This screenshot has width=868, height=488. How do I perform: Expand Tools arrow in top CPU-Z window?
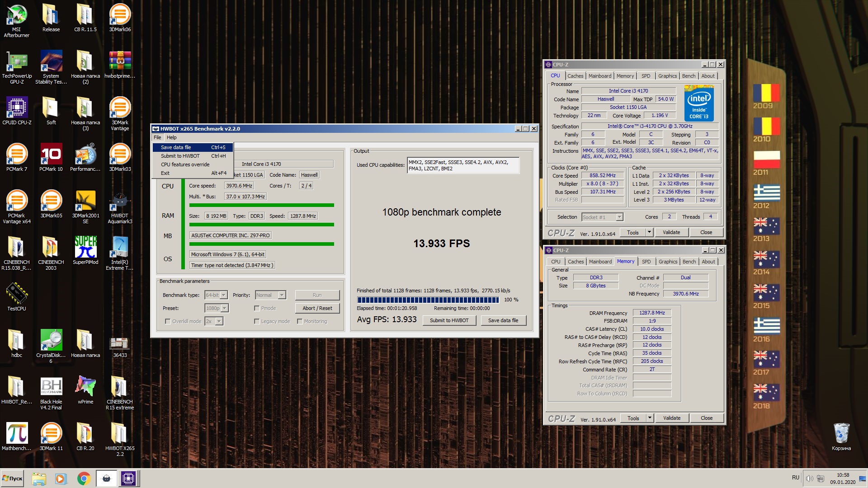649,232
